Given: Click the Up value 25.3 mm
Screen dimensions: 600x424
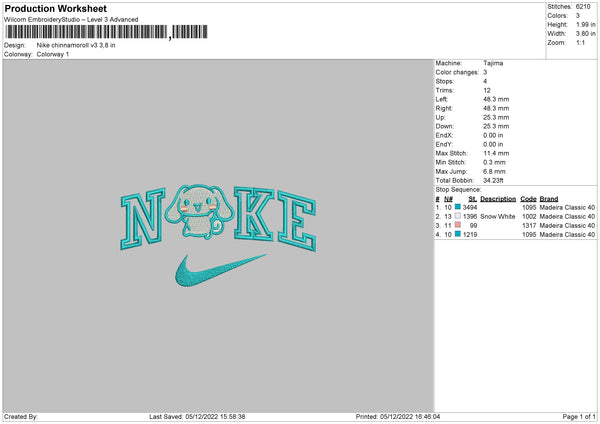Looking at the screenshot, I should pyautogui.click(x=496, y=117).
